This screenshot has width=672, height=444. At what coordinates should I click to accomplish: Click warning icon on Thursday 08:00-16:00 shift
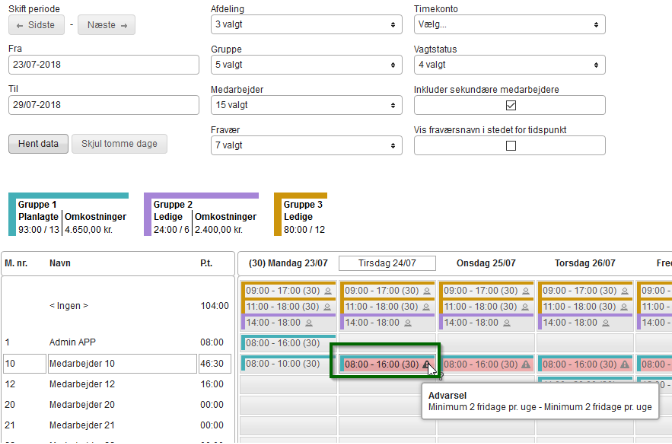(624, 365)
